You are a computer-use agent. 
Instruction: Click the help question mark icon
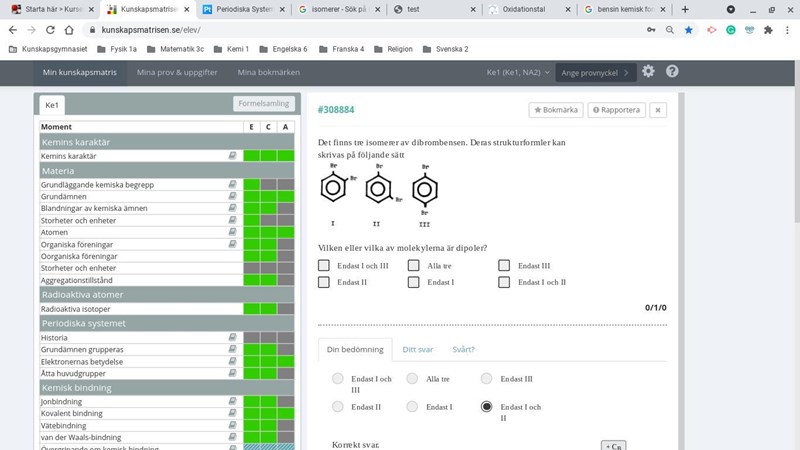[672, 72]
